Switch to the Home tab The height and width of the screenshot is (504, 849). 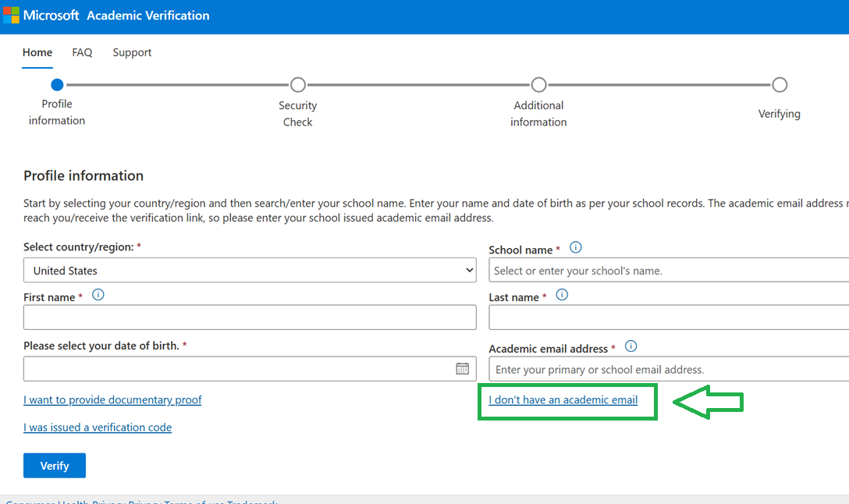click(37, 52)
